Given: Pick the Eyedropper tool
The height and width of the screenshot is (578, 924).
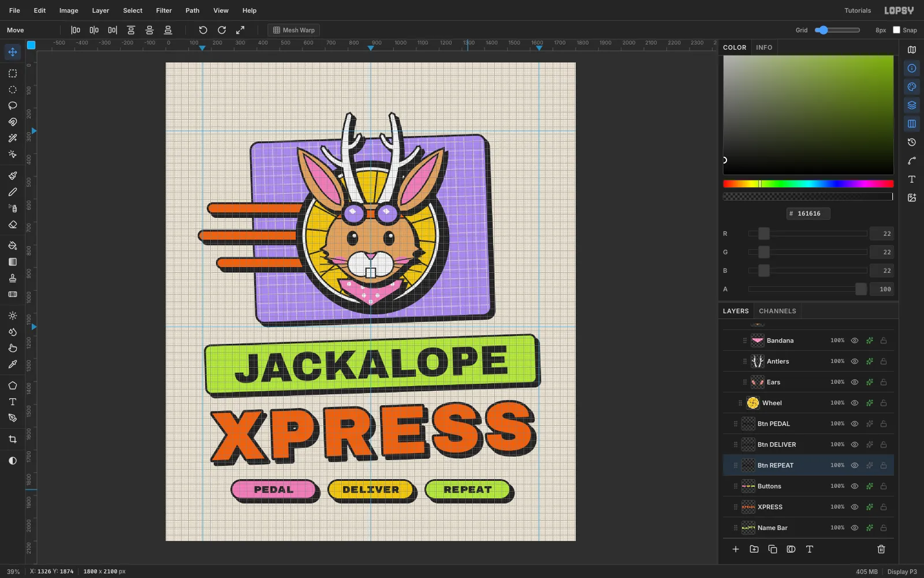Looking at the screenshot, I should pyautogui.click(x=12, y=364).
